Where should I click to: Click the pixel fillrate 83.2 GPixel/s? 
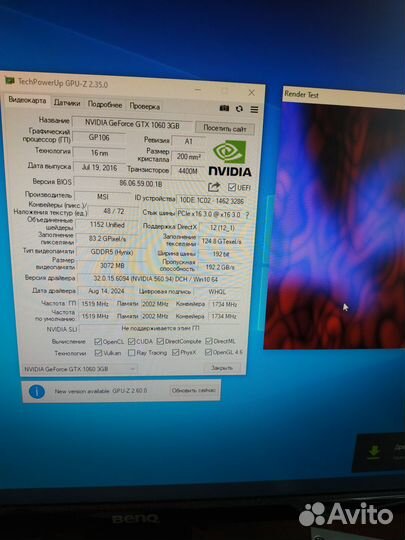point(107,238)
